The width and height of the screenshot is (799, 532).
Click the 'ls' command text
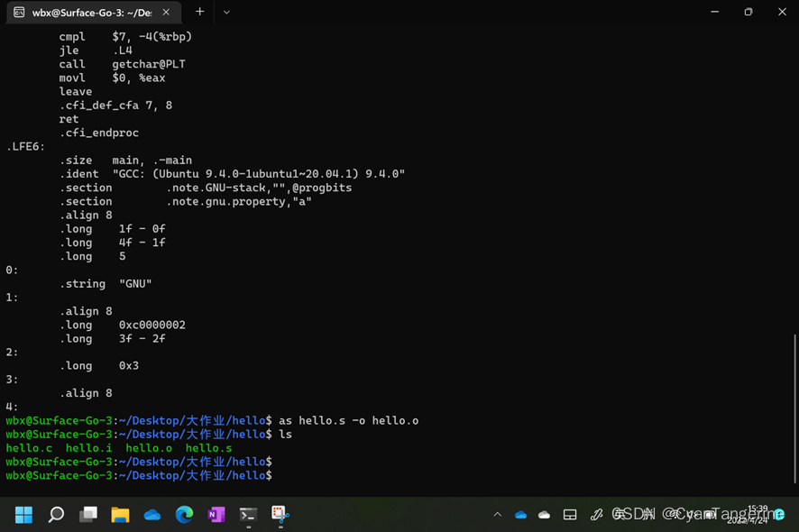pos(285,435)
